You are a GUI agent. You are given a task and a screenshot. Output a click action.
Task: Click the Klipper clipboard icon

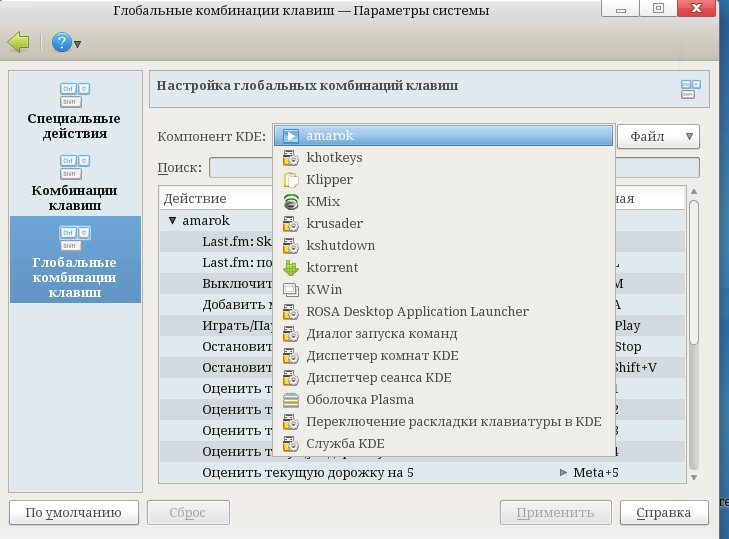point(291,180)
